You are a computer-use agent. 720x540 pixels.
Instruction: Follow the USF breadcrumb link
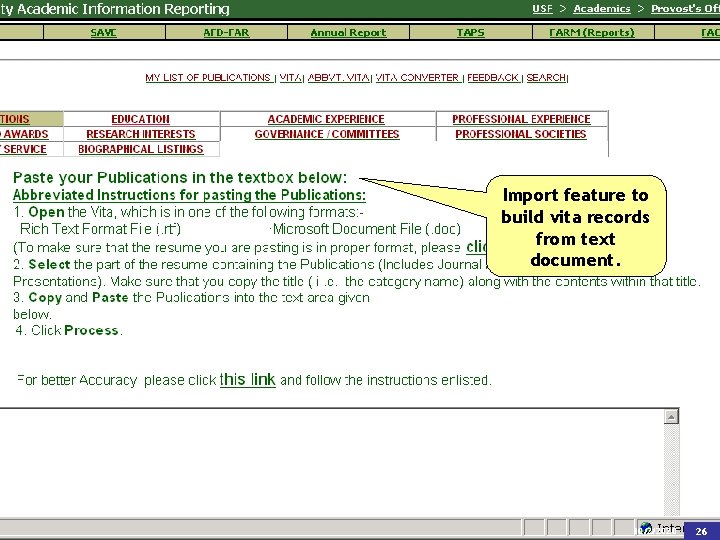pos(542,9)
